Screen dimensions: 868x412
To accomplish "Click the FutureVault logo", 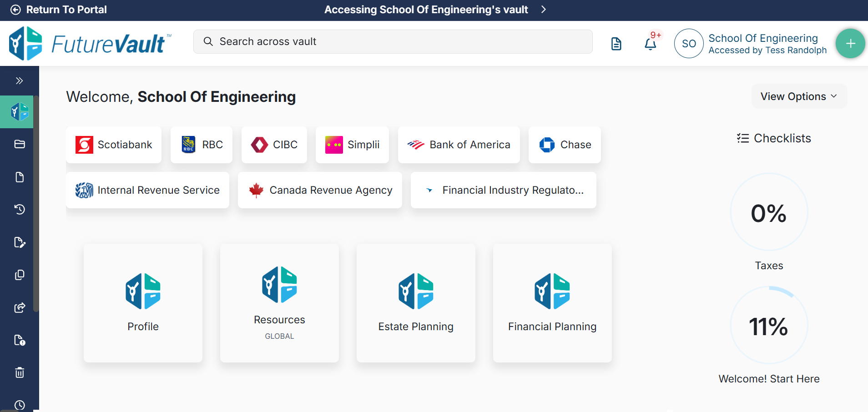I will [x=91, y=44].
